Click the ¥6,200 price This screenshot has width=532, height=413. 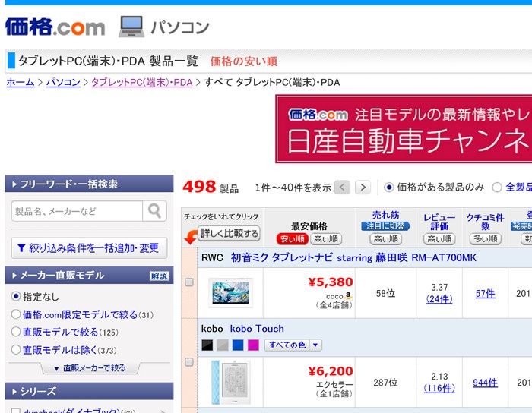(x=331, y=371)
